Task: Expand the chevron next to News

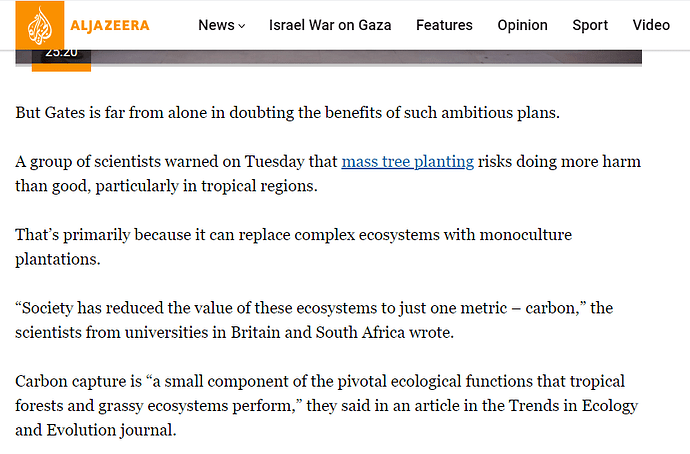Action: tap(242, 26)
